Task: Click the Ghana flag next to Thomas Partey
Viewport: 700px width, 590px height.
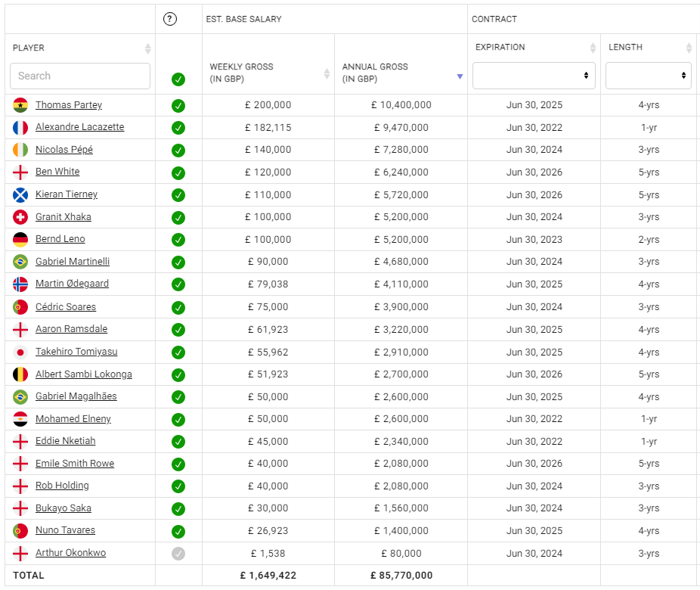Action: tap(21, 105)
